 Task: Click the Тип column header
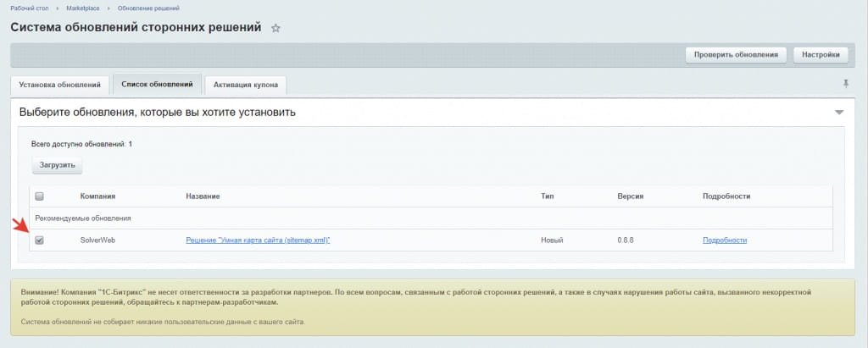point(547,196)
